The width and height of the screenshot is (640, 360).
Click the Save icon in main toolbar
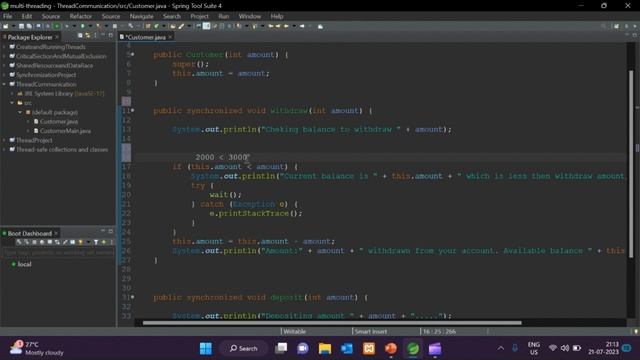21,26
